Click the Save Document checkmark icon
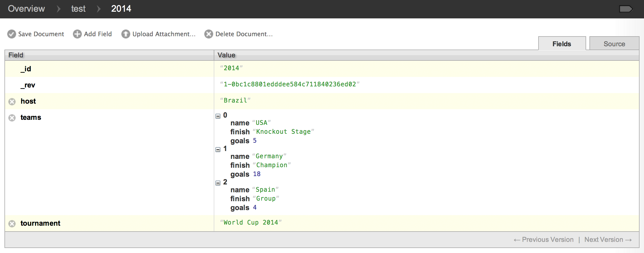This screenshot has width=644, height=253. (12, 34)
